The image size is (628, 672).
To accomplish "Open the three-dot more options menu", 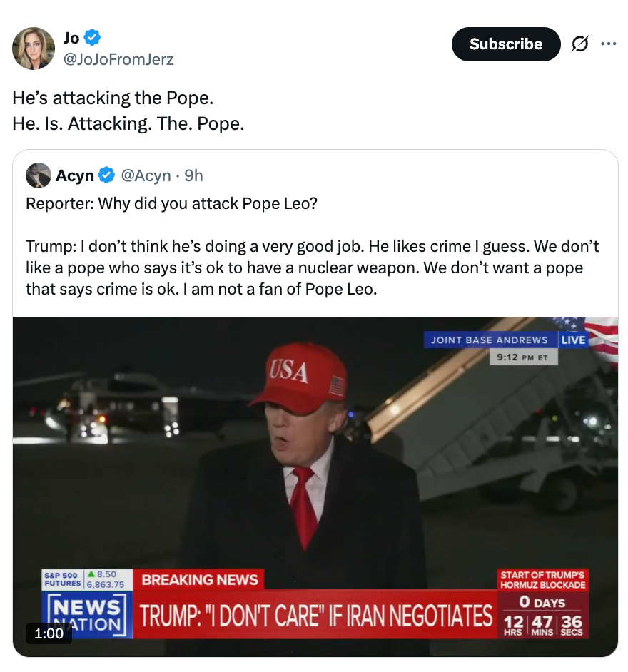I will [x=608, y=44].
